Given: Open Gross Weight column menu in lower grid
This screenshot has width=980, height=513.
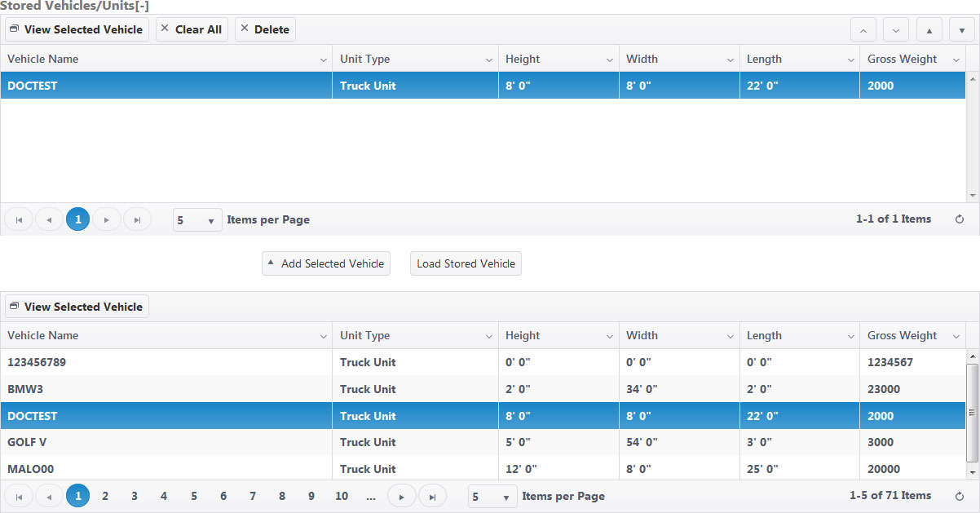Looking at the screenshot, I should pos(956,336).
